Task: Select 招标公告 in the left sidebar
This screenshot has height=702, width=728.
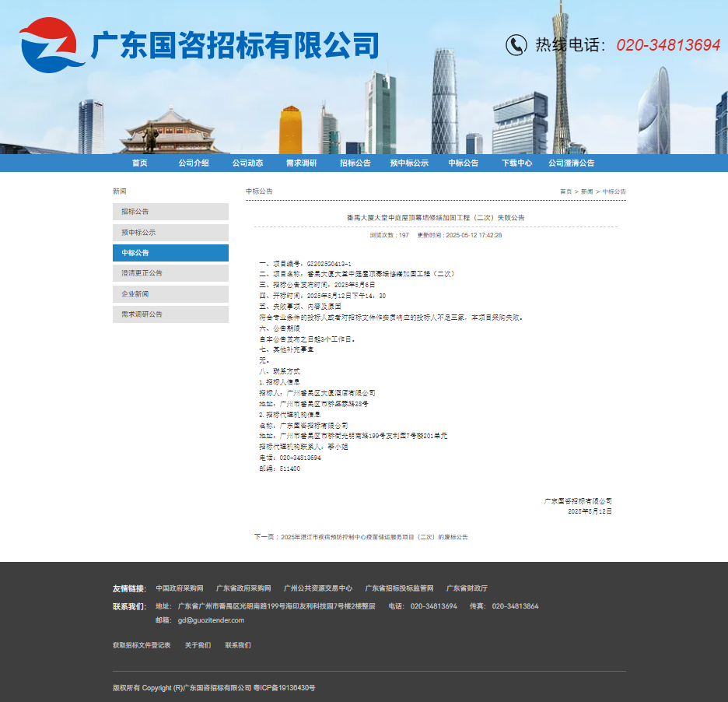Action: (x=170, y=212)
